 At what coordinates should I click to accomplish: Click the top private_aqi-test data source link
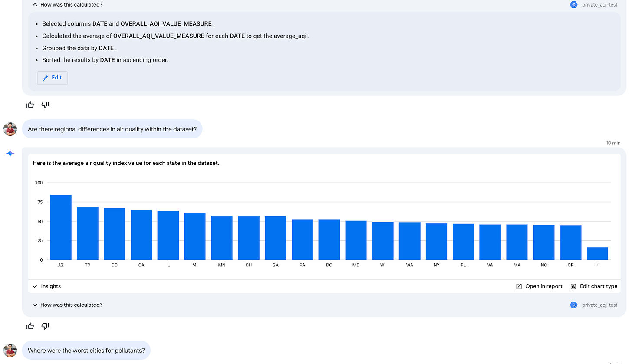point(599,5)
